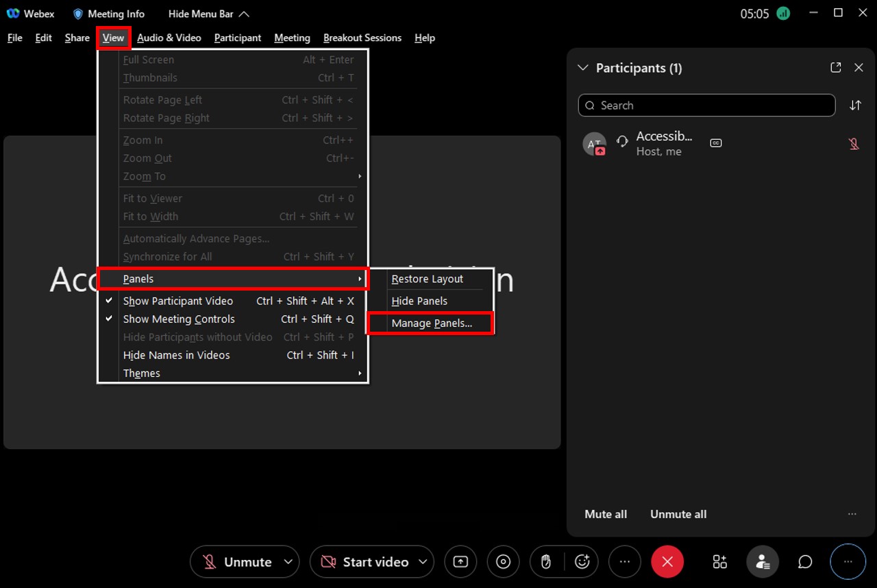Sort participants using the sort arrows icon
877x588 pixels.
(855, 105)
